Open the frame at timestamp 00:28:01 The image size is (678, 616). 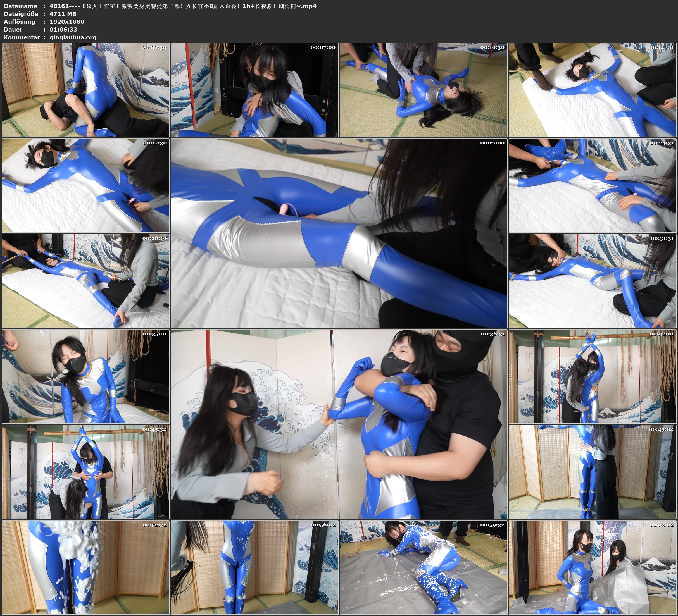coord(85,281)
